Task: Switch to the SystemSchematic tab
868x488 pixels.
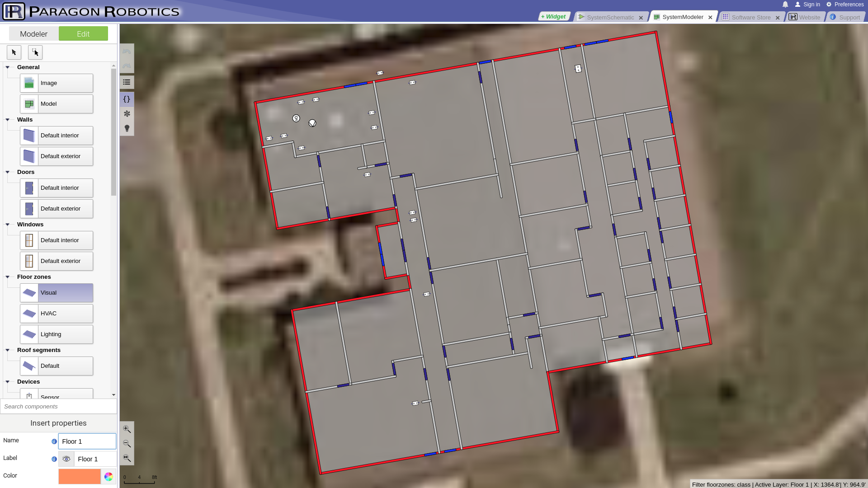Action: [x=610, y=17]
